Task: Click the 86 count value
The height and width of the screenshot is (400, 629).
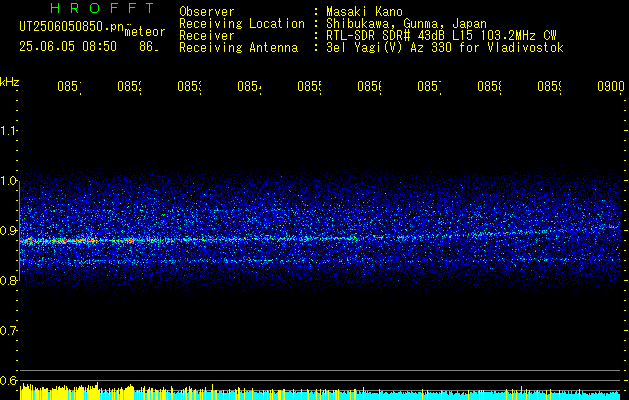Action: pyautogui.click(x=149, y=47)
